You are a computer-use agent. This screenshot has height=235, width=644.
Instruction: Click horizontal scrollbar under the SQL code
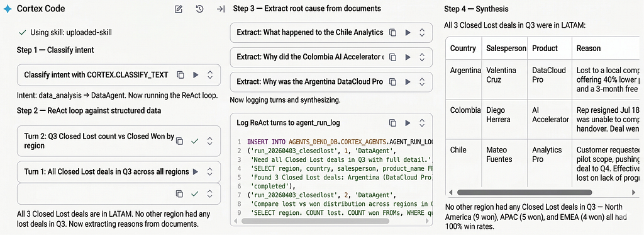315,221
